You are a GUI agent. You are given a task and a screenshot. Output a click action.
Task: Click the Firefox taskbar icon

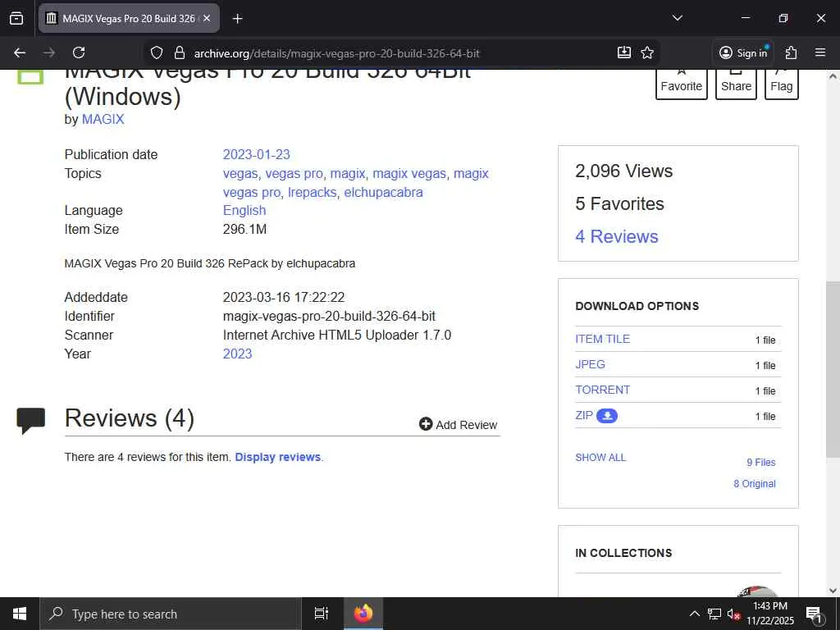tap(363, 614)
